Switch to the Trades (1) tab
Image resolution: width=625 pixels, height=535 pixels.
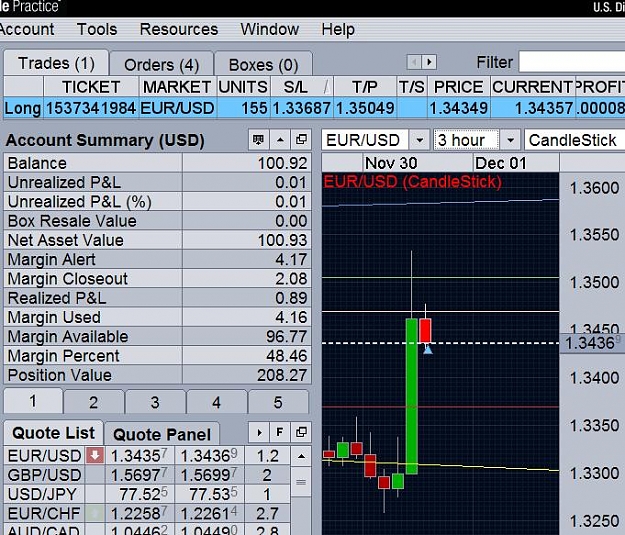point(56,63)
